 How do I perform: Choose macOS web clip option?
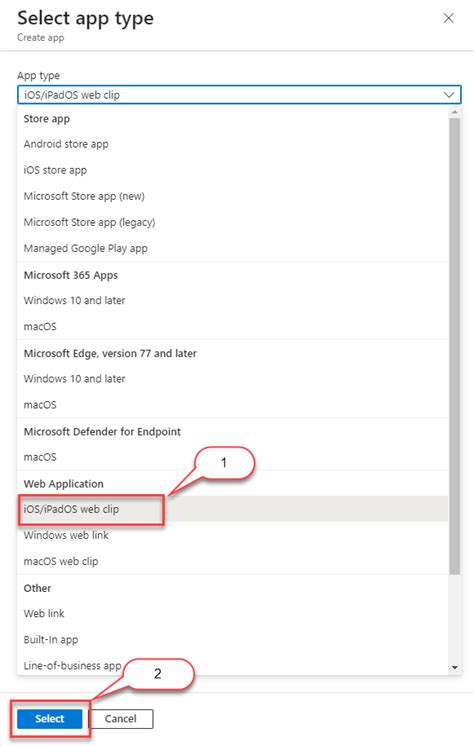click(233, 561)
